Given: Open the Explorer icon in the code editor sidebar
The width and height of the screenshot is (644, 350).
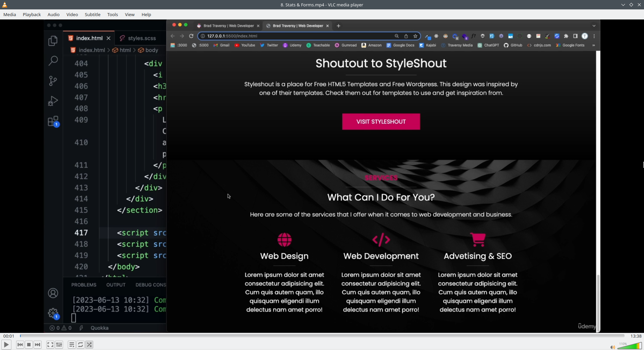Looking at the screenshot, I should pos(53,41).
